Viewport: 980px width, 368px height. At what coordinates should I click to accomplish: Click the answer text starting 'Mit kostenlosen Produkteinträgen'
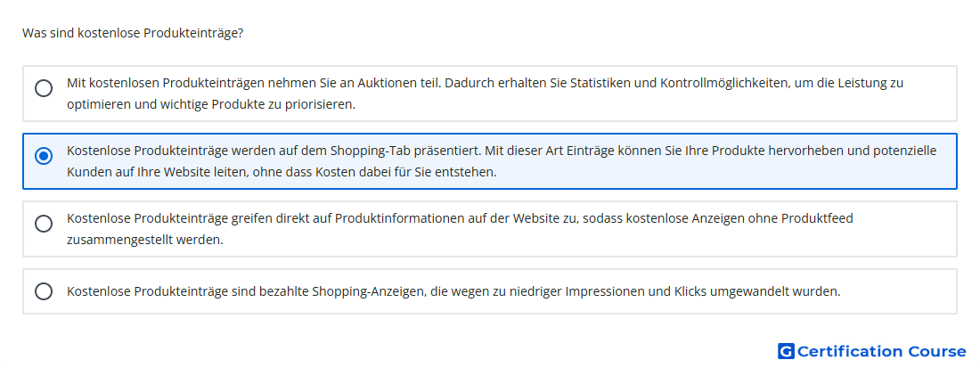click(267, 83)
